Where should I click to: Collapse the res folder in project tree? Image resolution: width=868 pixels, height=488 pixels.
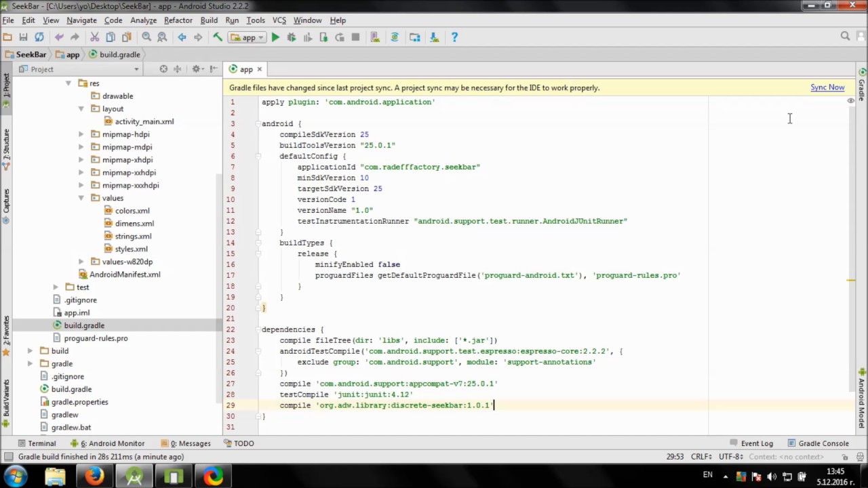(68, 83)
